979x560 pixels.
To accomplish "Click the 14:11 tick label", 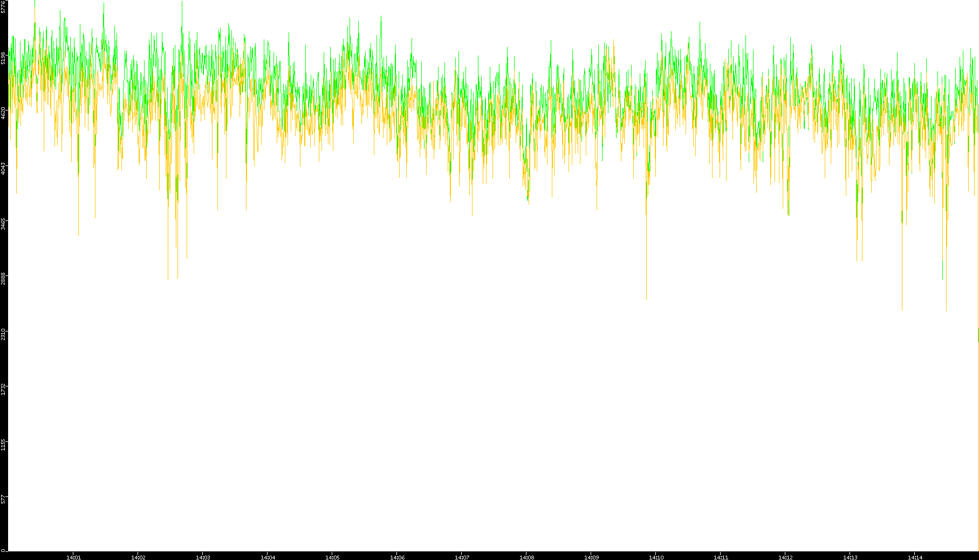I will [721, 557].
